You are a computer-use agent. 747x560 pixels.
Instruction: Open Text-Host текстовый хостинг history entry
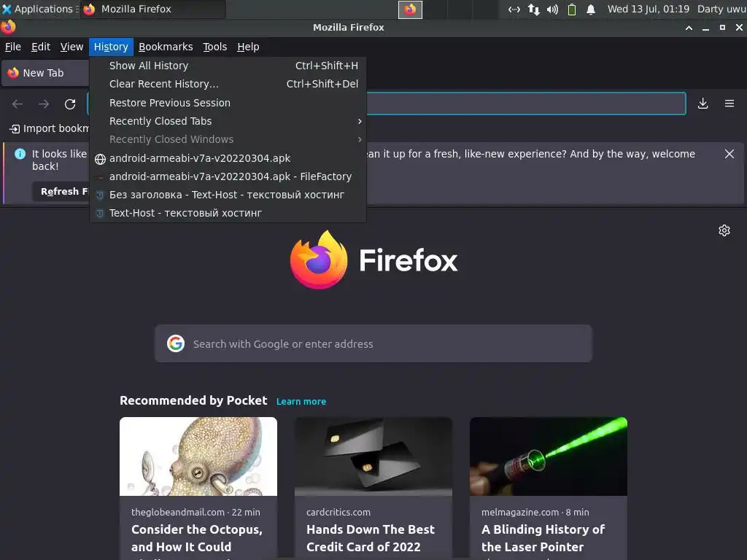click(x=228, y=213)
